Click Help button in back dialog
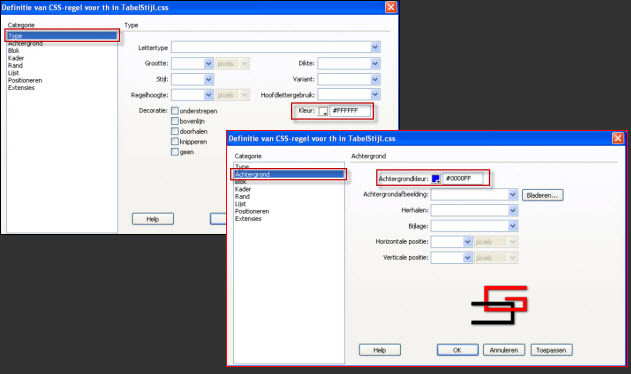 (153, 219)
